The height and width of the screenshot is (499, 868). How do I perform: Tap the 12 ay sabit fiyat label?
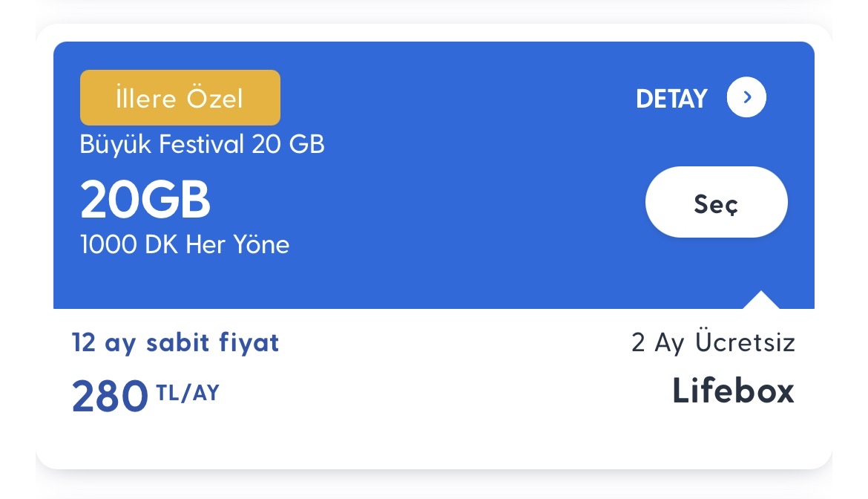pos(176,343)
